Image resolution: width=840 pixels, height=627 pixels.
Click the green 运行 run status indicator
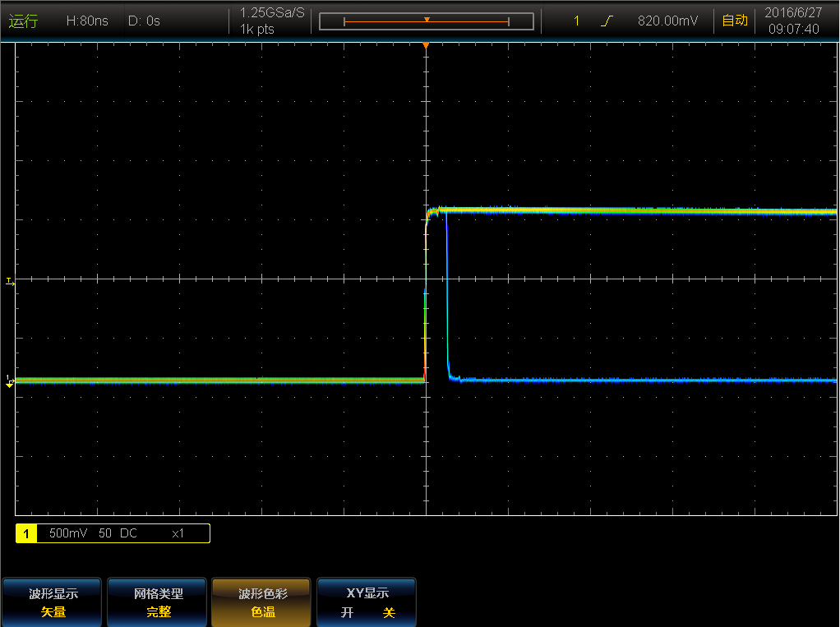coord(23,21)
